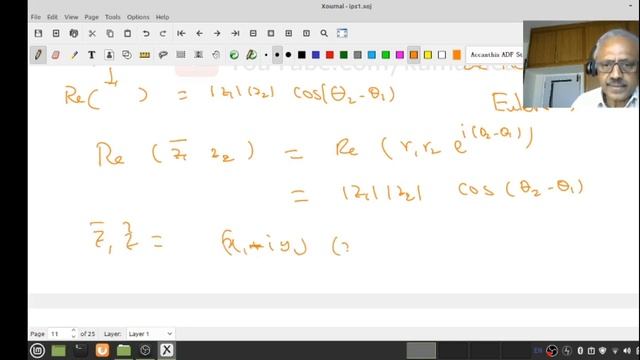Viewport: 640px width, 360px height.
Task: Toggle fullscreen mode icon
Action: click(x=342, y=33)
